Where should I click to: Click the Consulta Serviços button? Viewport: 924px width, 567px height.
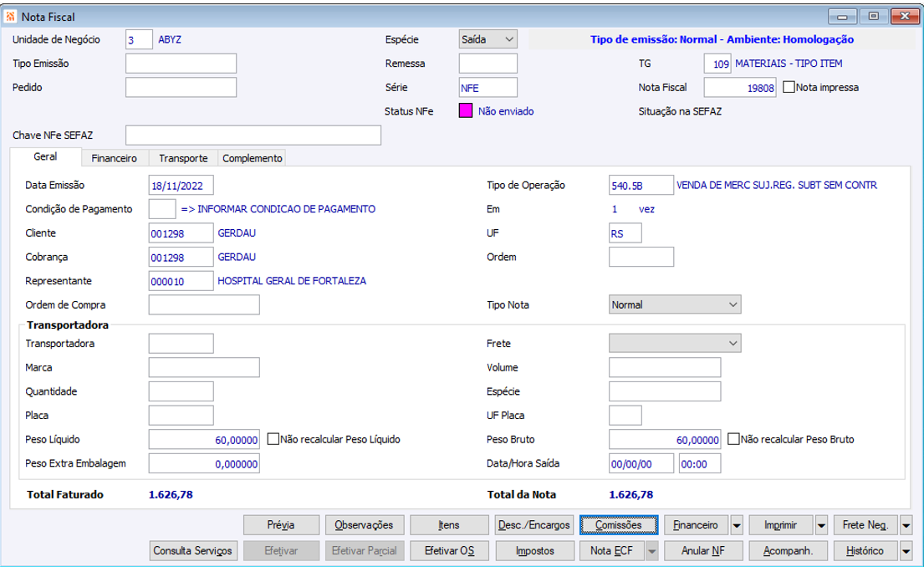193,551
